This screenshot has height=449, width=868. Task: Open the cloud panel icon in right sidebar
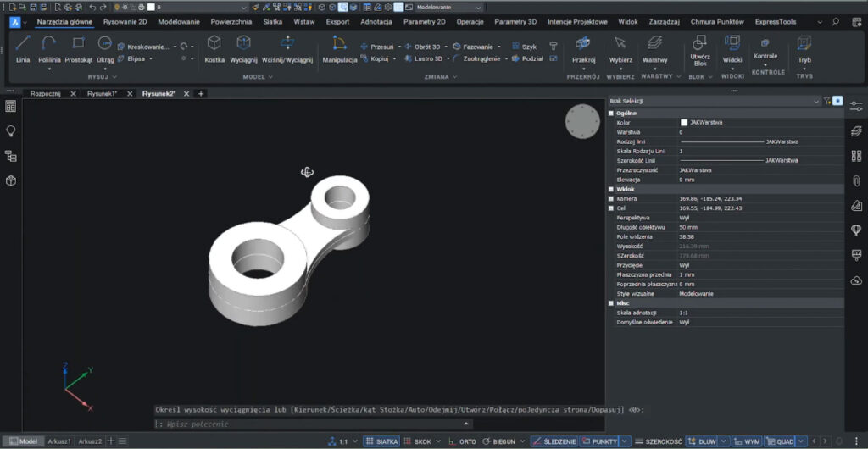tap(856, 281)
